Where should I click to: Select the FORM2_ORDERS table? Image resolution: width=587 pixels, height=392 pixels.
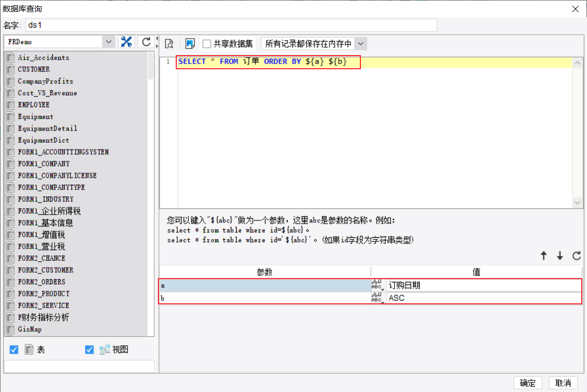(x=41, y=282)
